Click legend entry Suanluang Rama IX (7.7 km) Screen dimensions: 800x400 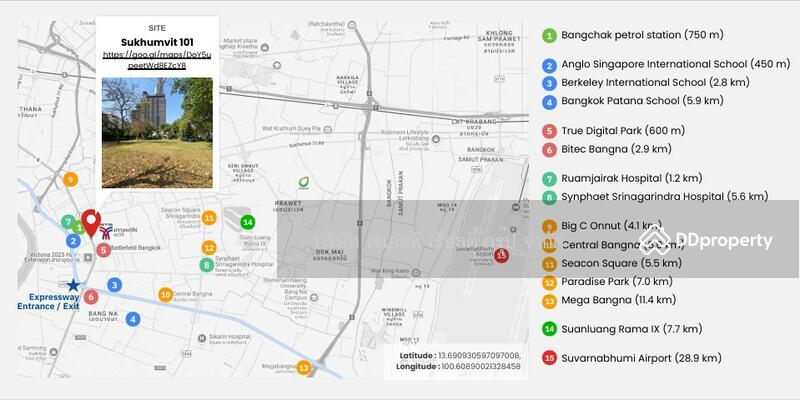point(632,329)
